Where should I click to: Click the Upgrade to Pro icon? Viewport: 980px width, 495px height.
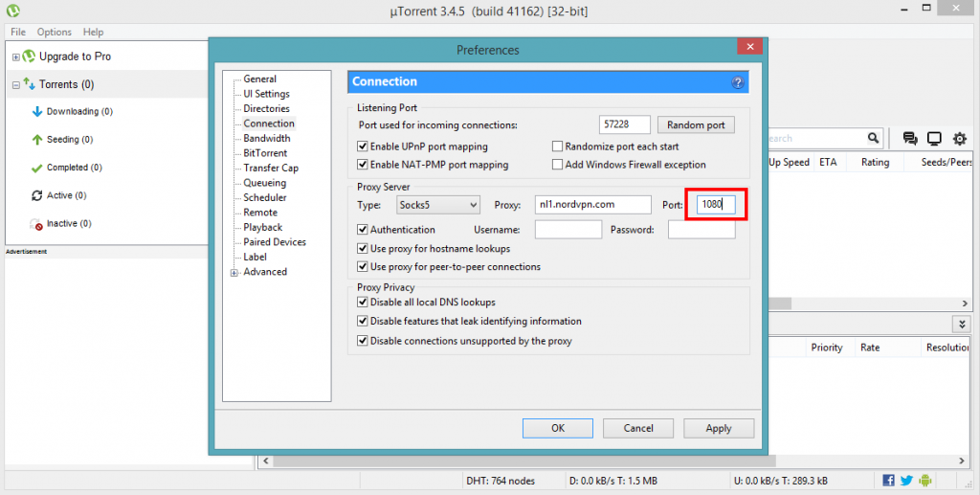29,56
